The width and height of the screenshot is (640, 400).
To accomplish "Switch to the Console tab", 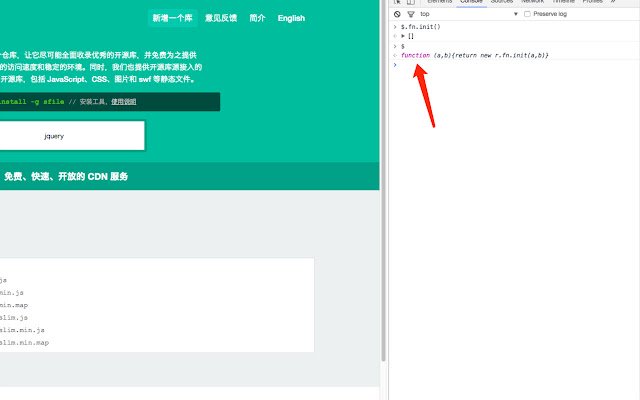I will pos(471,2).
